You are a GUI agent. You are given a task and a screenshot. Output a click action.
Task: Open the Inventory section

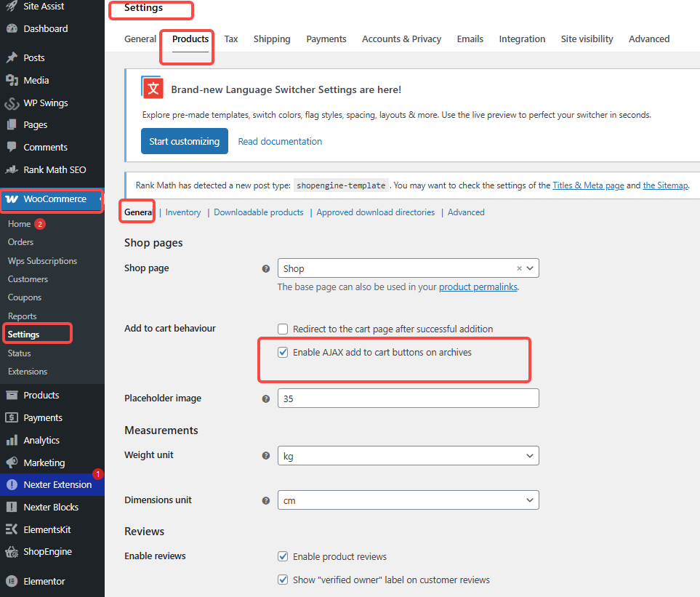click(182, 212)
